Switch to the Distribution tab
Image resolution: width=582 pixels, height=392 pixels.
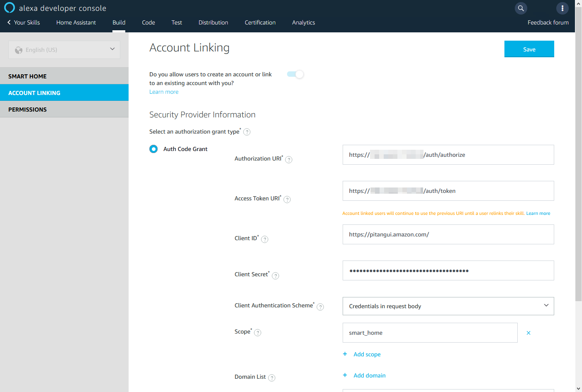point(213,22)
